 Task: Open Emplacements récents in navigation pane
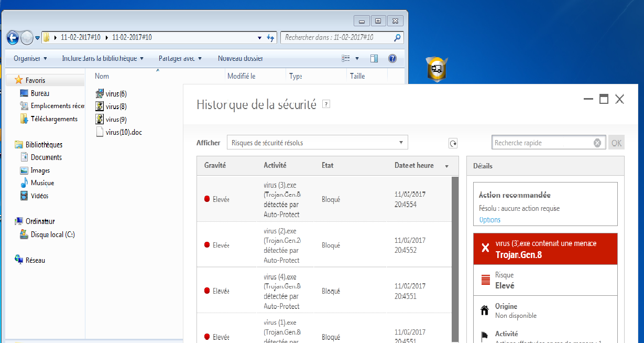tap(52, 106)
